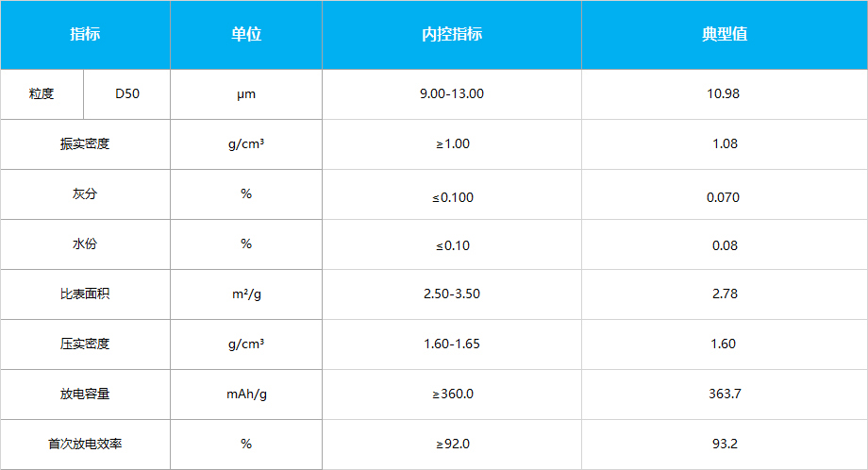Select the 水份 row label
868x470 pixels.
[85, 244]
